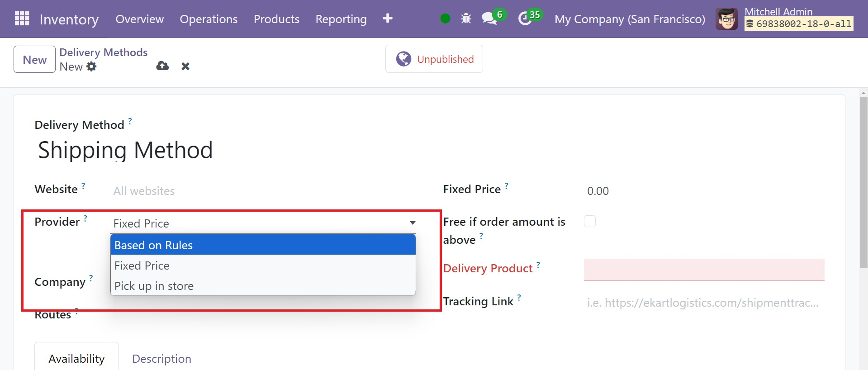Switch to the Availability tab

(x=76, y=358)
